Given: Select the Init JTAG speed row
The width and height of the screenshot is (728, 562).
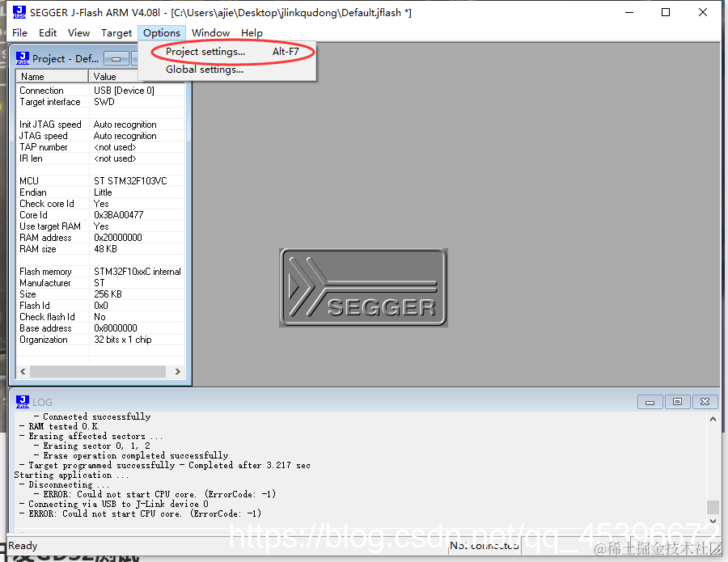Looking at the screenshot, I should [x=100, y=125].
